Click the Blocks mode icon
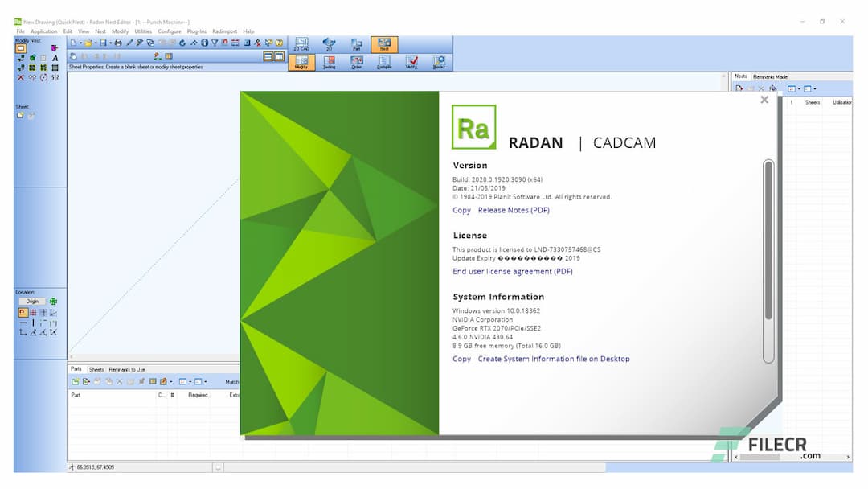868x489 pixels. (x=440, y=61)
